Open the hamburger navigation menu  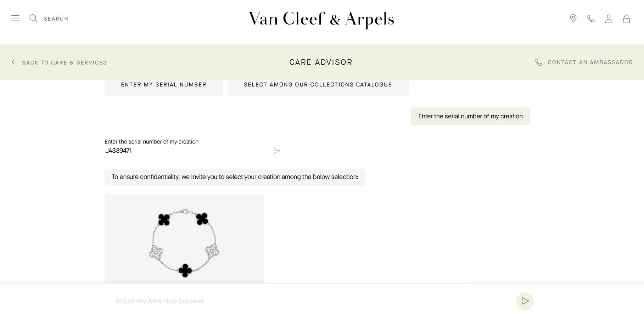pyautogui.click(x=15, y=18)
